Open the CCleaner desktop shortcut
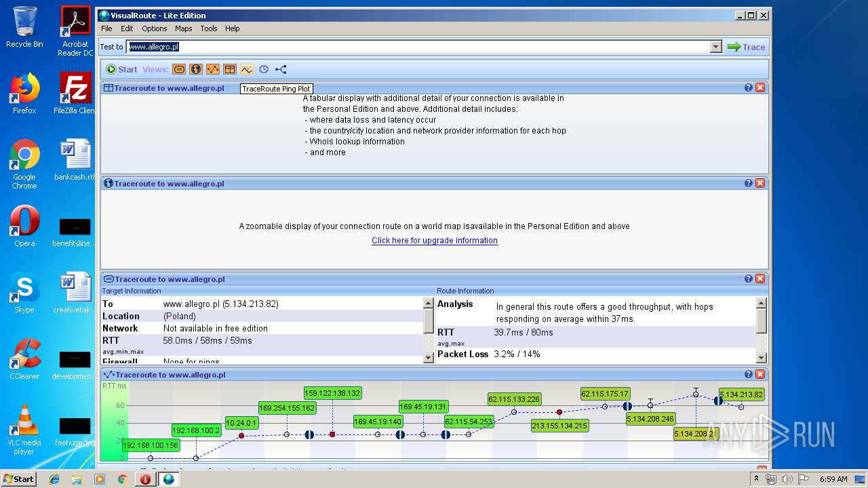 click(x=24, y=359)
